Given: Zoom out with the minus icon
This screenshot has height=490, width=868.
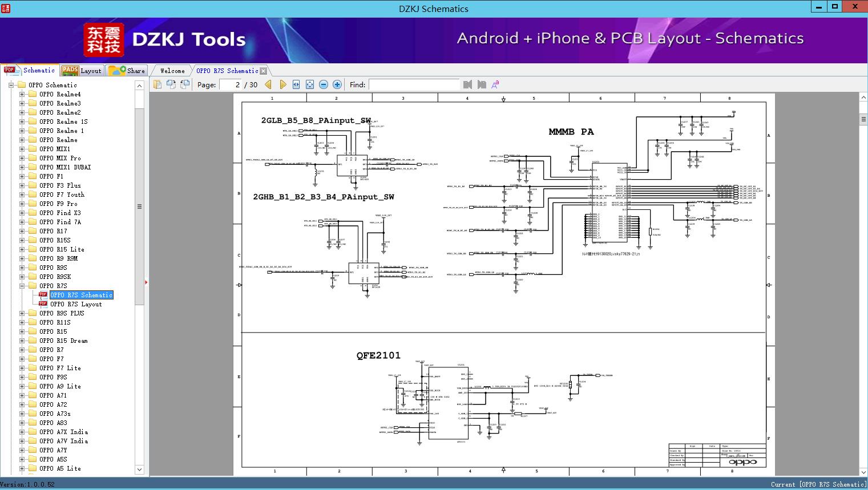Looking at the screenshot, I should 324,84.
